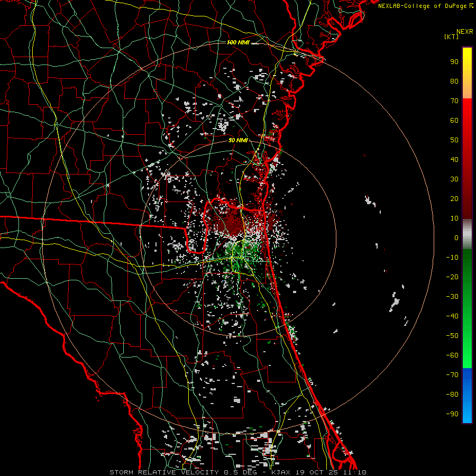Click the -20 knots scale label
The image size is (476, 476).
(452, 277)
